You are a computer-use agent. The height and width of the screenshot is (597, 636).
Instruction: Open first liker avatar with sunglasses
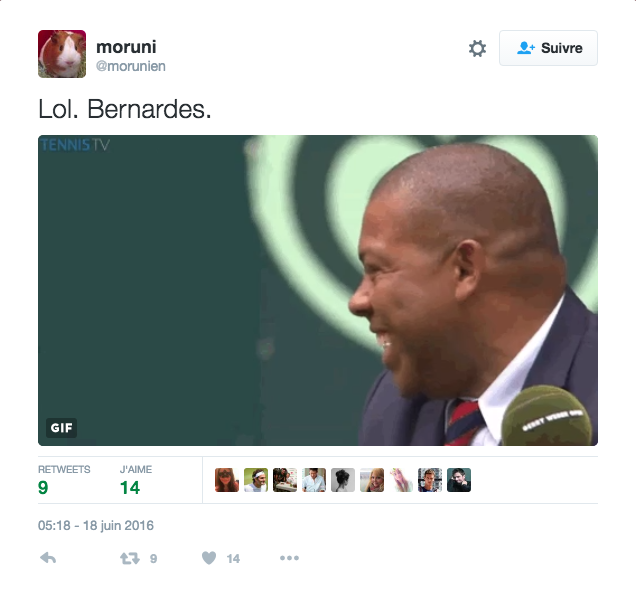tap(227, 480)
